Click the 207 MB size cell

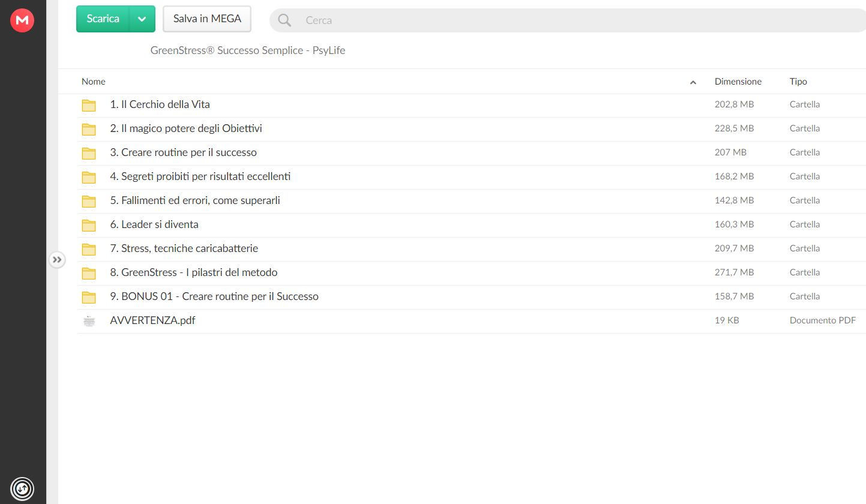click(x=730, y=152)
